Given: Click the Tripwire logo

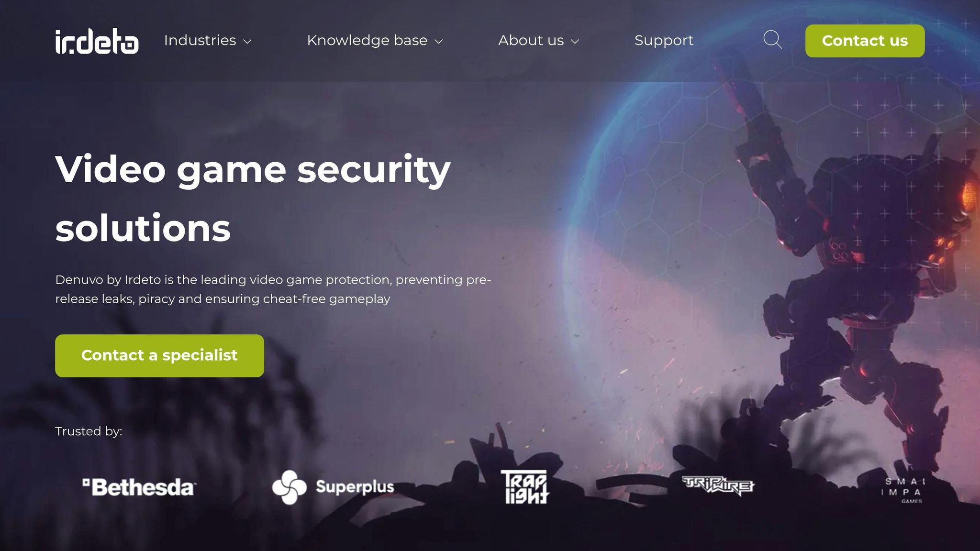Looking at the screenshot, I should pos(718,485).
